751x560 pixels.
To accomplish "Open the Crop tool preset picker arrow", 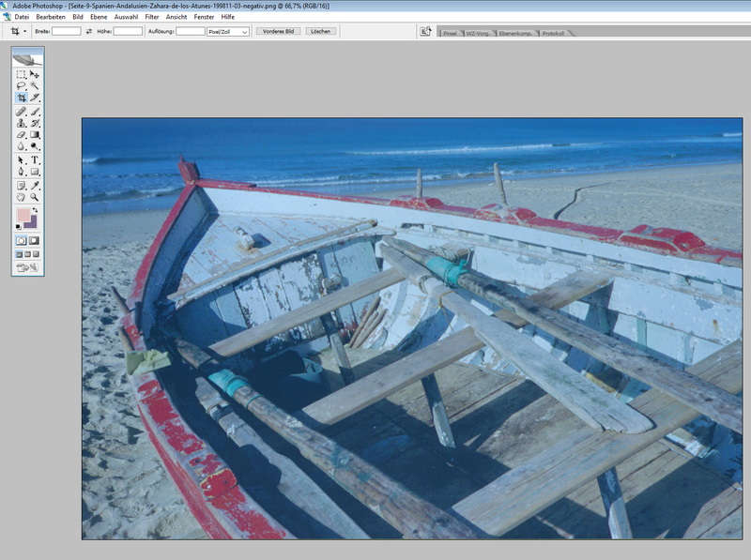I will [25, 31].
